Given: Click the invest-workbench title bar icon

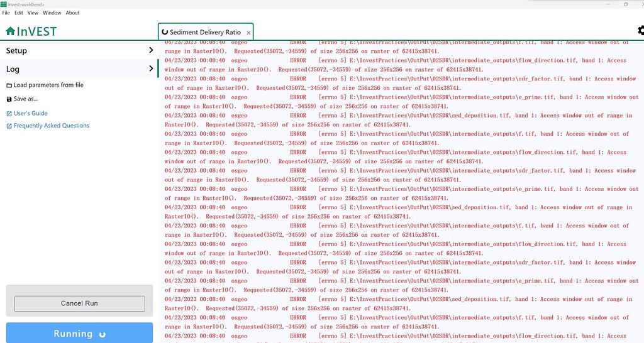Looking at the screenshot, I should 4,4.
